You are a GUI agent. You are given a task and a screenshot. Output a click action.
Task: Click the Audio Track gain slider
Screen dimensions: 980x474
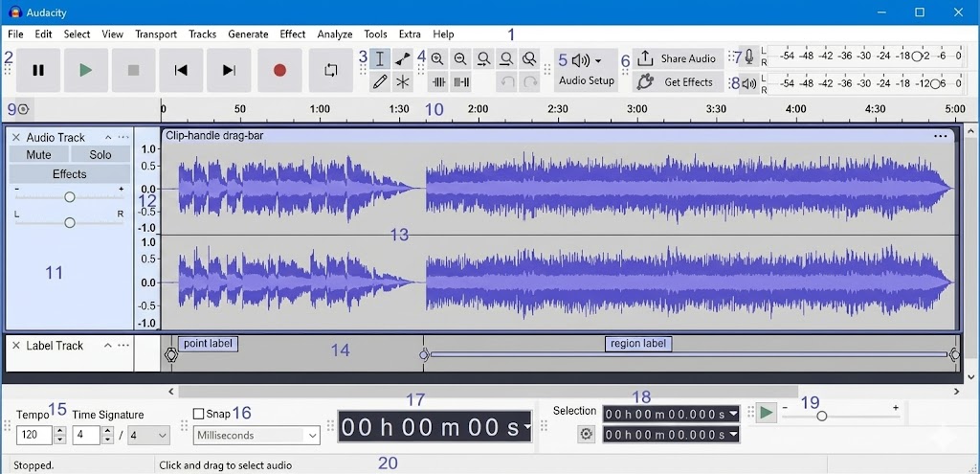pos(70,196)
